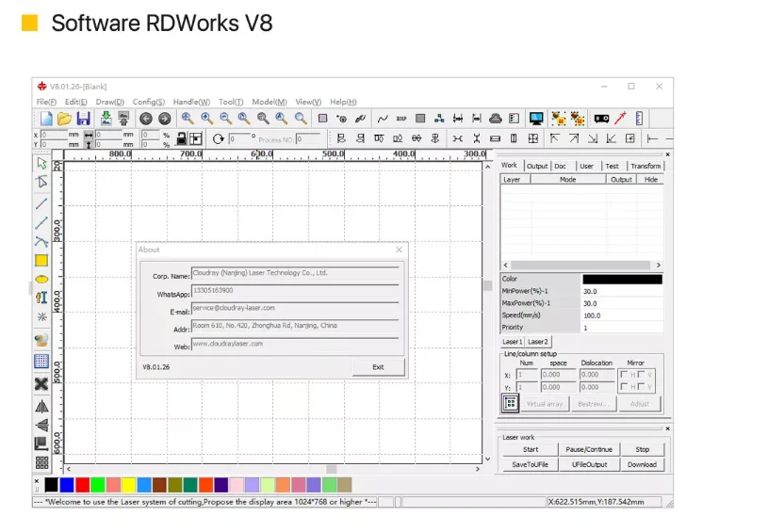Click the black X delete tool

[x=41, y=384]
